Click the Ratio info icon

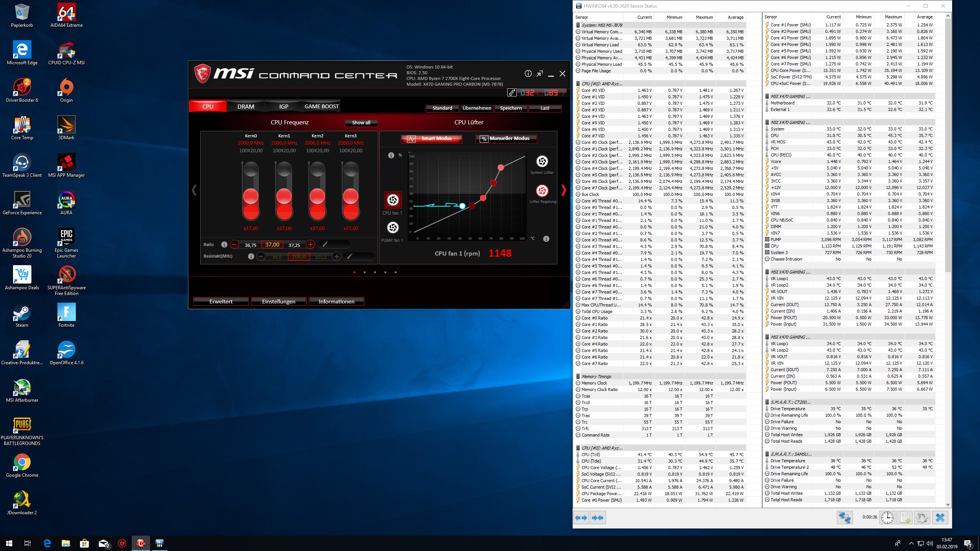[x=224, y=245]
